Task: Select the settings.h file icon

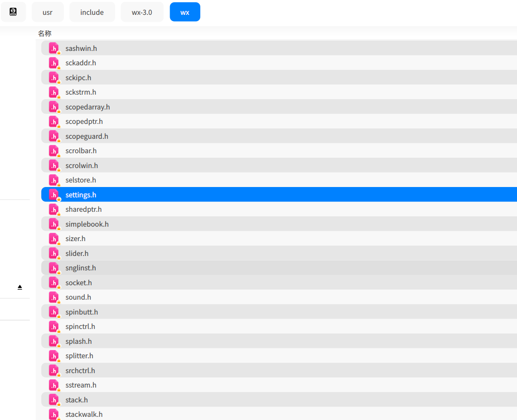Action: (x=54, y=195)
